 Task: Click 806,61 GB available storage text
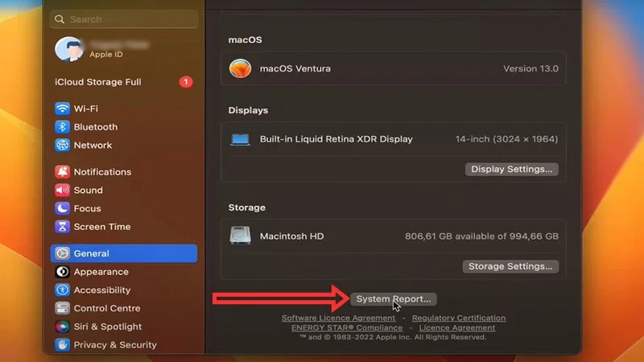(481, 236)
